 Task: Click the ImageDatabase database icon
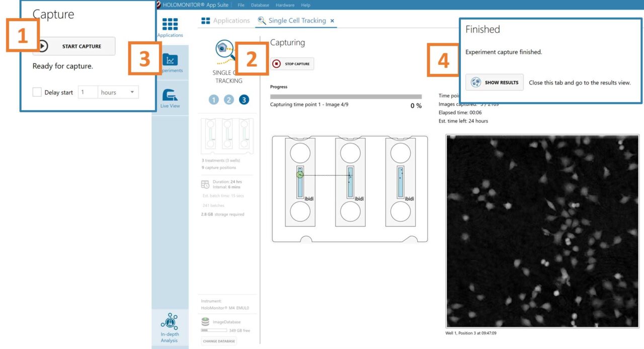205,321
